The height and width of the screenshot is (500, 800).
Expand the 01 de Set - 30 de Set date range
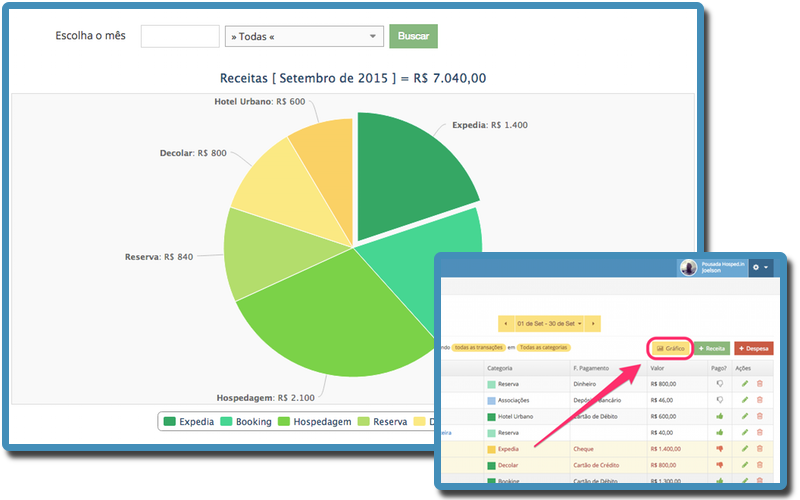(549, 323)
